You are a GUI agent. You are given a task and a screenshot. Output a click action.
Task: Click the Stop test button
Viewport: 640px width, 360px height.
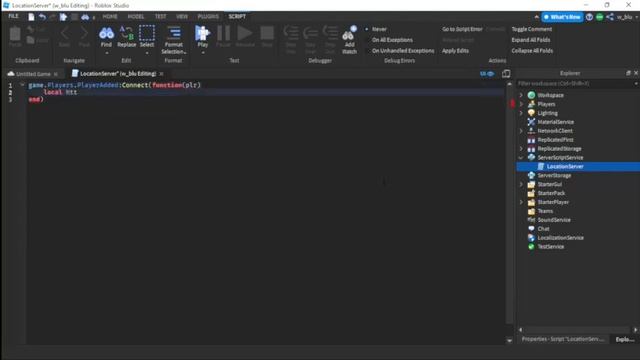click(267, 37)
